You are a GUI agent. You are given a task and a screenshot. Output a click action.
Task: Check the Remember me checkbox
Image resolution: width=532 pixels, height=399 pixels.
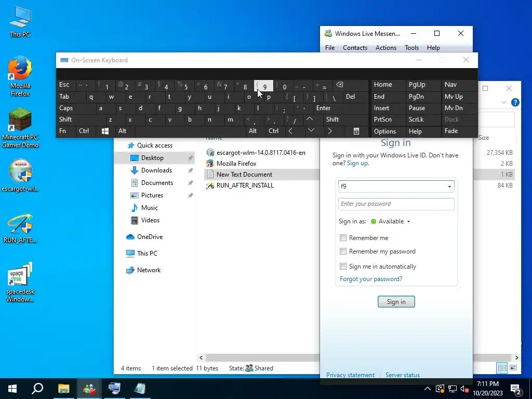tap(343, 238)
